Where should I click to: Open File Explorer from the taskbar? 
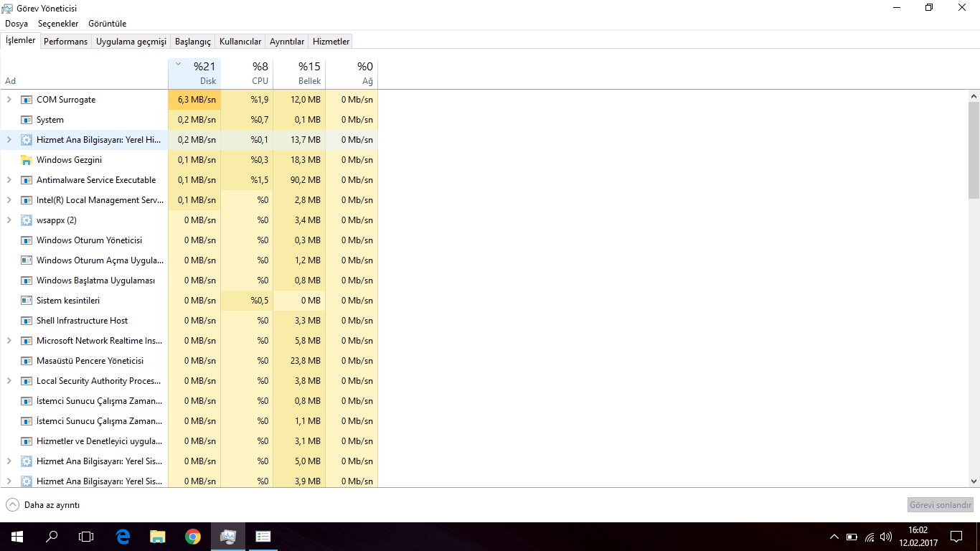click(x=158, y=537)
